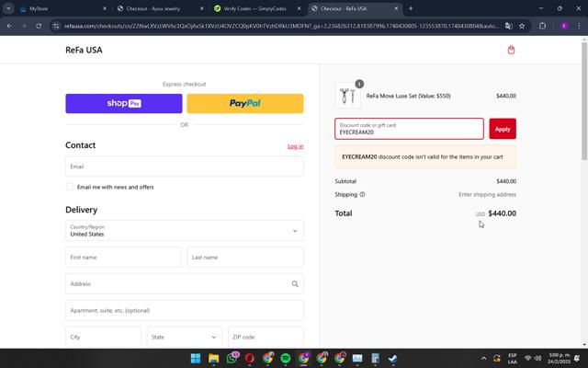
Task: Click the Enter shipping address text
Action: [487, 194]
